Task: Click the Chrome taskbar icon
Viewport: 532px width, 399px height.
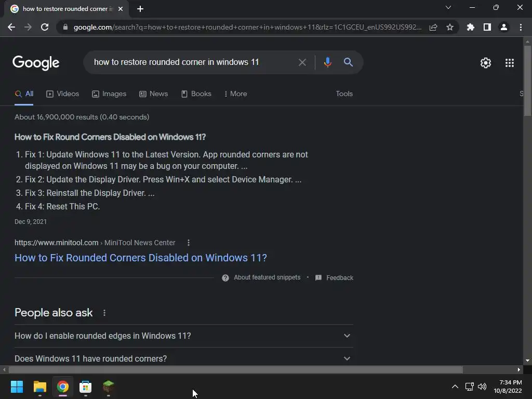Action: (x=63, y=387)
